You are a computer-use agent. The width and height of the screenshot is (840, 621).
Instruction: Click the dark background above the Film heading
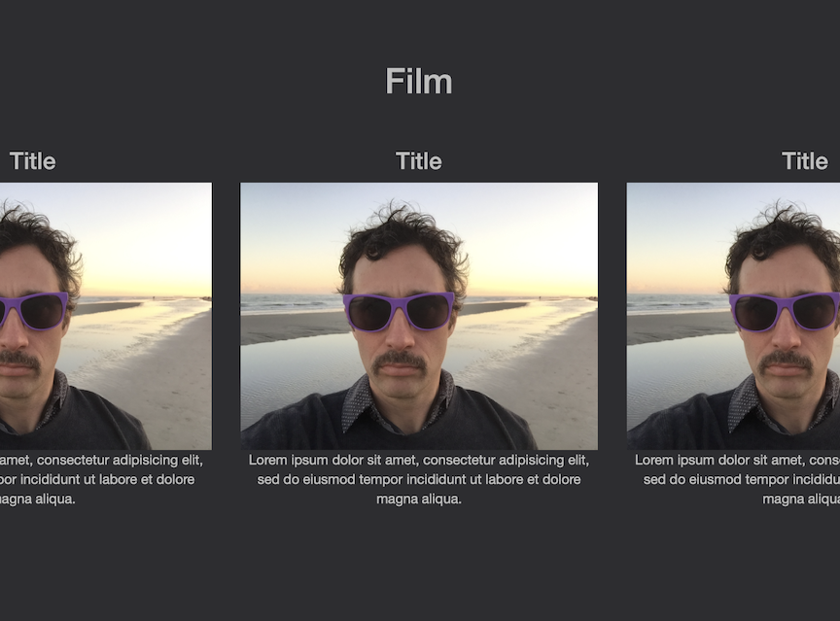(418, 24)
